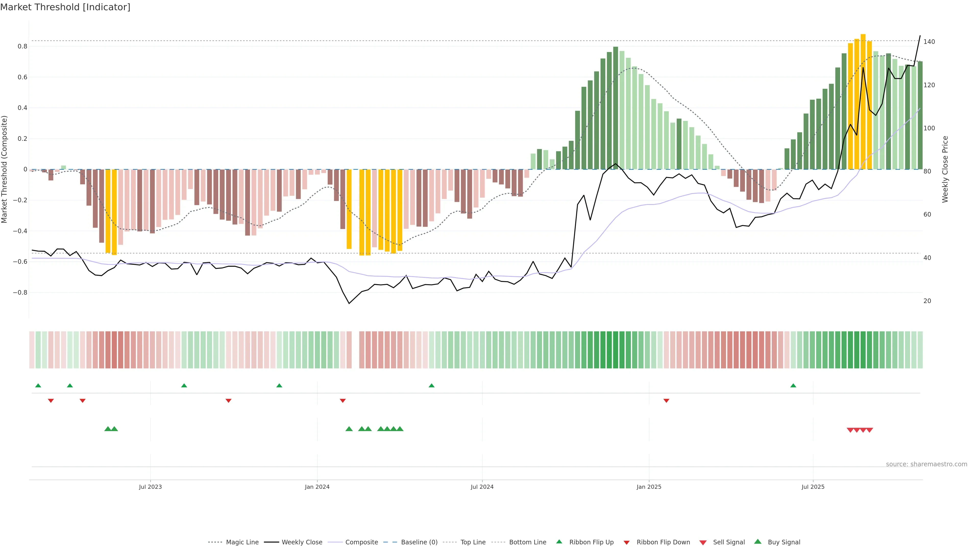Toggle the Composite legend entry

click(361, 542)
